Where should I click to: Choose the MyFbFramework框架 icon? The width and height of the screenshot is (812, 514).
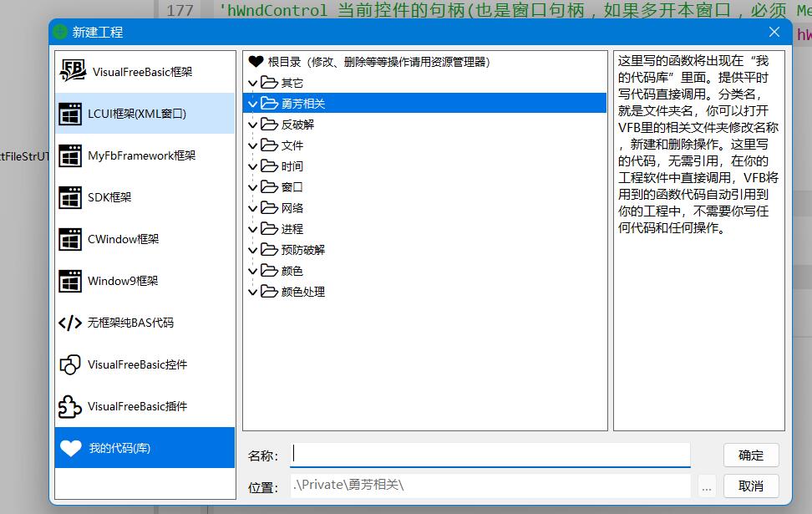pos(70,155)
